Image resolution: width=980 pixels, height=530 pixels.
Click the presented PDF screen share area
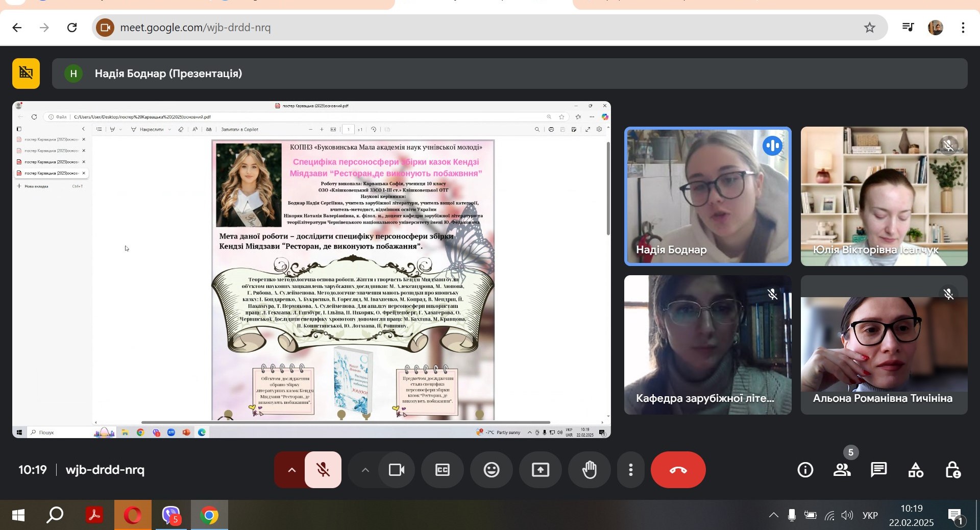pos(311,270)
